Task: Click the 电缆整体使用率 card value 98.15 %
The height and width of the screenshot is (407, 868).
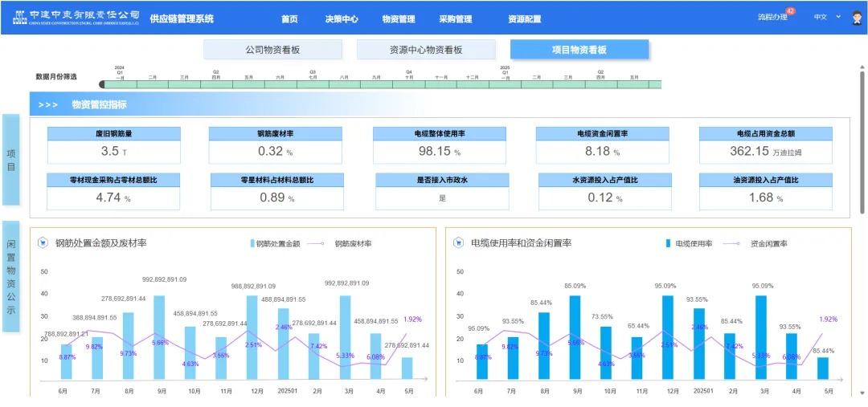Action: 440,152
